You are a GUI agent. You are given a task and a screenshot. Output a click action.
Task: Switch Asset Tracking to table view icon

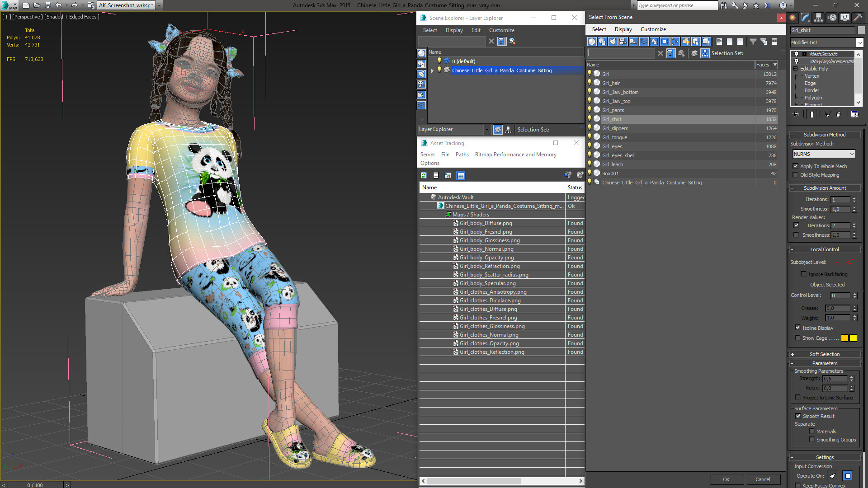tap(461, 175)
